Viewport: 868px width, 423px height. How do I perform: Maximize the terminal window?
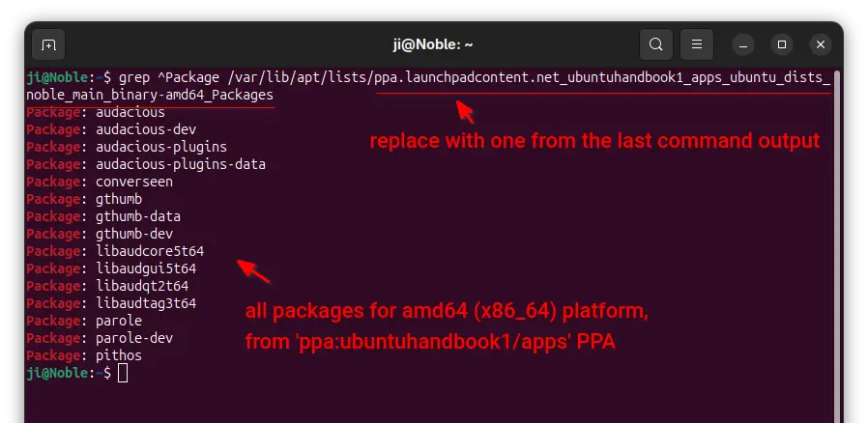782,44
